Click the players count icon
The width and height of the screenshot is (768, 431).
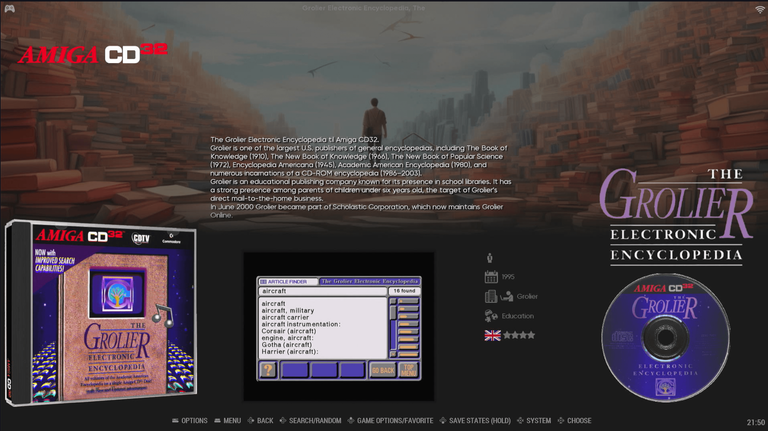pyautogui.click(x=490, y=257)
